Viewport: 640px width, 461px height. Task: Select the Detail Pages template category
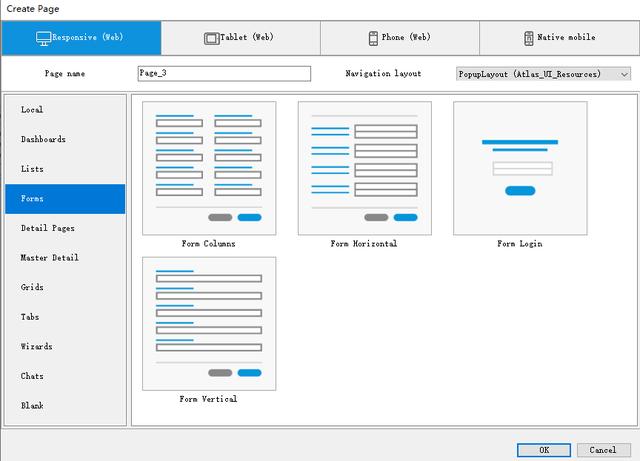tap(65, 228)
